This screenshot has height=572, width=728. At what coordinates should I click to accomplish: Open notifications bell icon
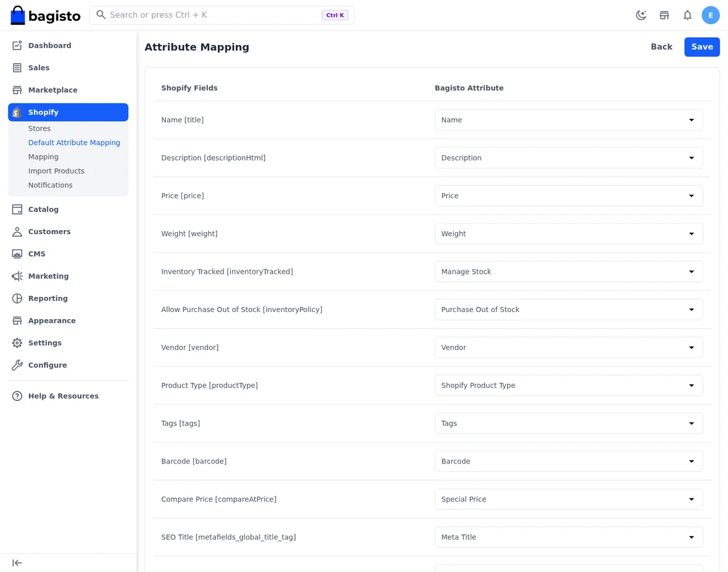click(x=688, y=16)
